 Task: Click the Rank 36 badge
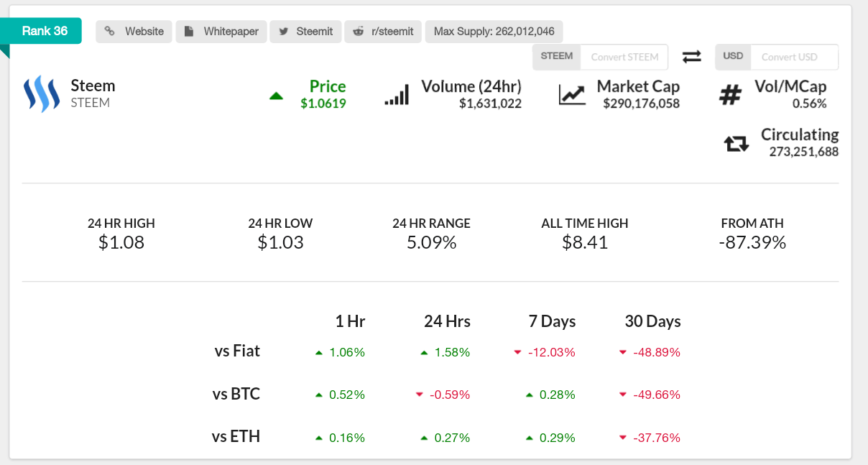click(45, 31)
